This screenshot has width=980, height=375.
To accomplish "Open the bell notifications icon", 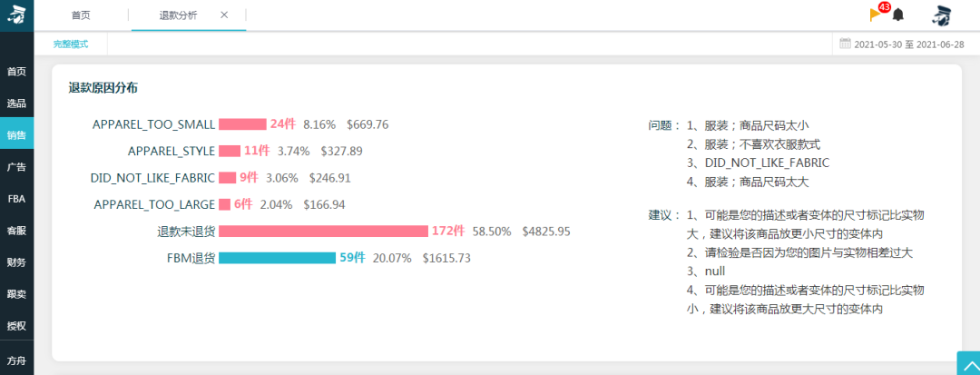I will pos(898,15).
